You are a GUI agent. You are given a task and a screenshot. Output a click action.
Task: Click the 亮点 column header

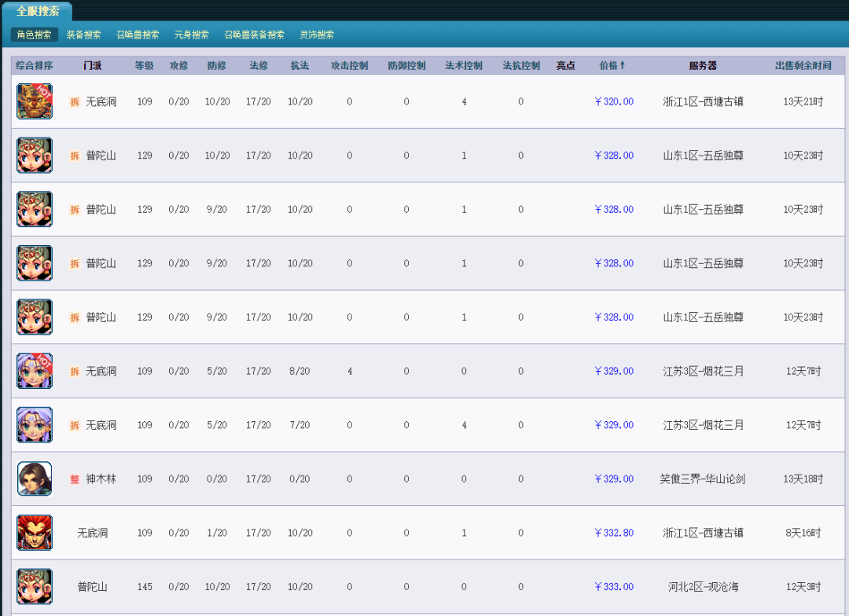(566, 65)
